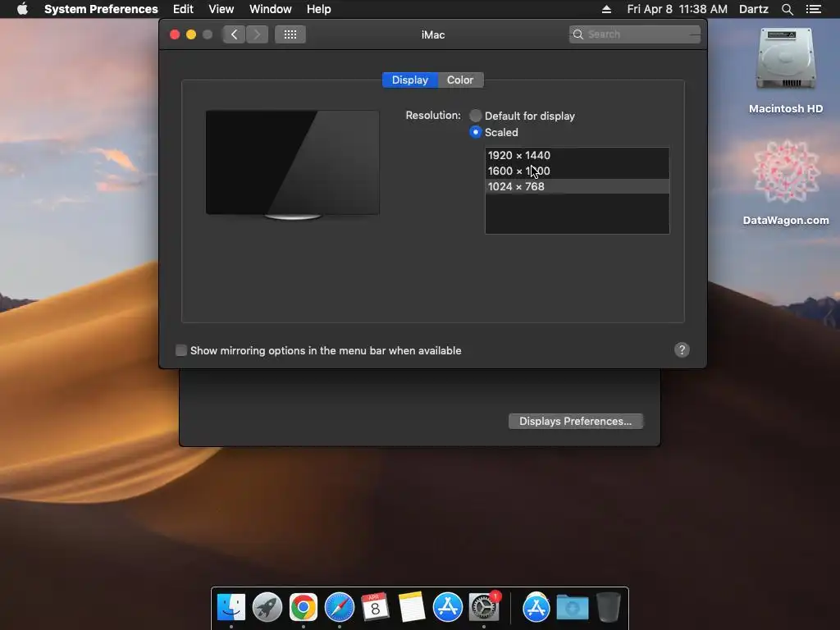Toggle show mirroring options checkbox
The height and width of the screenshot is (630, 840).
(181, 350)
